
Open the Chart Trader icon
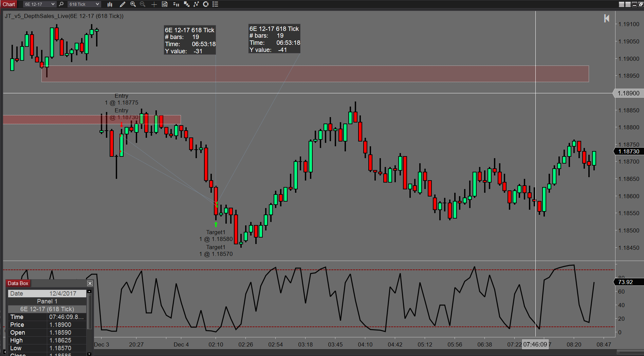coord(176,4)
